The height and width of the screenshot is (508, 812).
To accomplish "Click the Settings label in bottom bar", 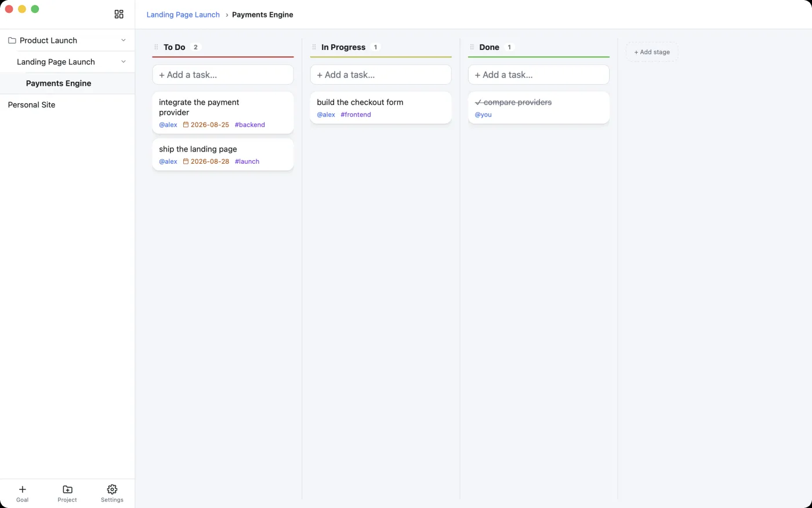I will 112,500.
